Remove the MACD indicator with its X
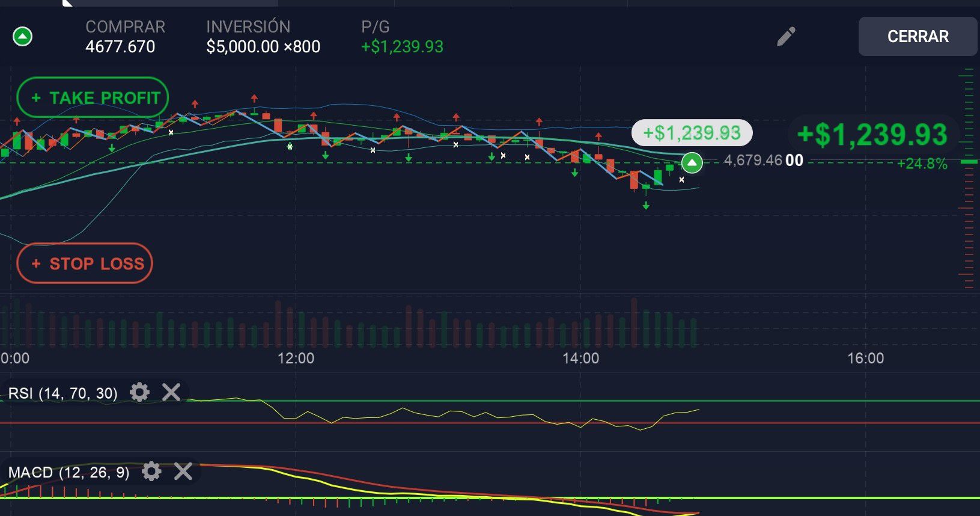The width and height of the screenshot is (980, 516). (x=183, y=471)
